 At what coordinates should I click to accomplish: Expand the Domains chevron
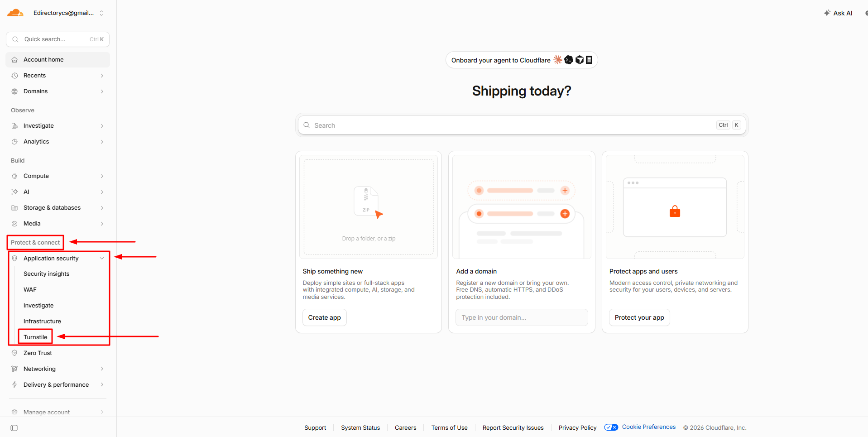click(102, 91)
